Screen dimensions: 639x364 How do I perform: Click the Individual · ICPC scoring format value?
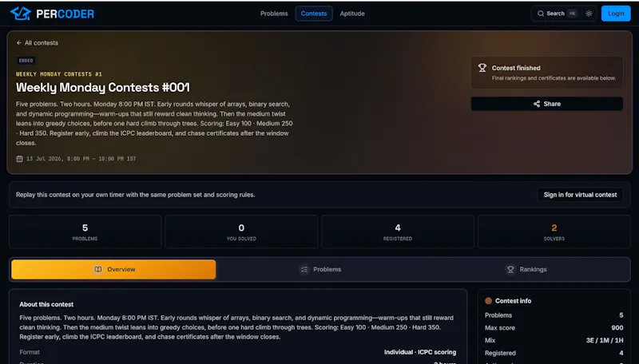(x=420, y=352)
